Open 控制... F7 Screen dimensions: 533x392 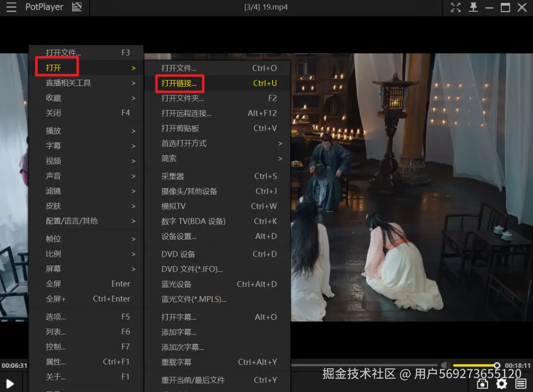point(86,347)
